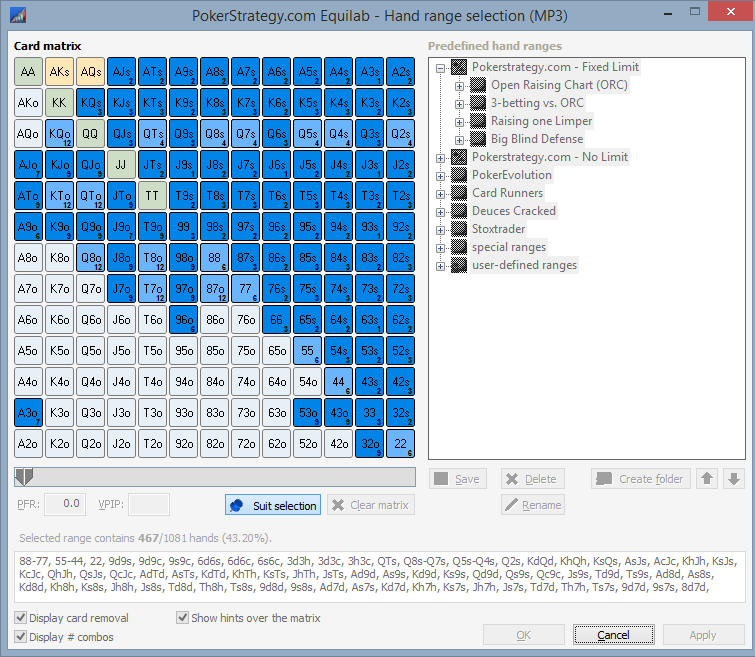
Task: Expand Deuces Cracked folder
Action: (x=440, y=212)
